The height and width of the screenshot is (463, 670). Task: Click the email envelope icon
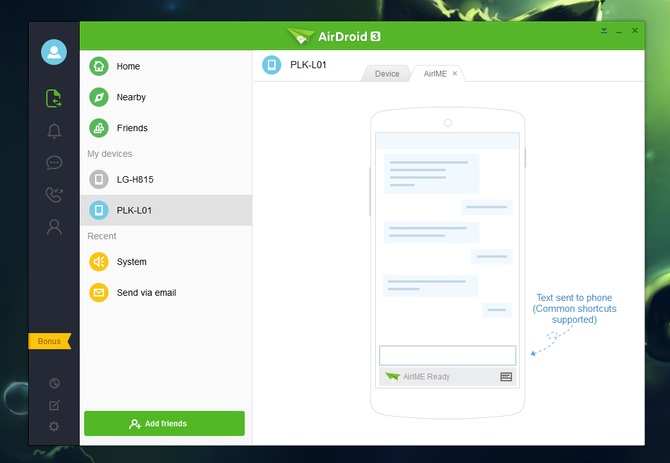click(x=99, y=293)
